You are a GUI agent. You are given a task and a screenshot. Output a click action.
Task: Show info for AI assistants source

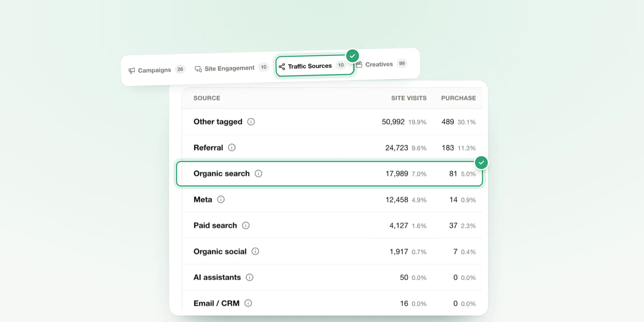(250, 277)
